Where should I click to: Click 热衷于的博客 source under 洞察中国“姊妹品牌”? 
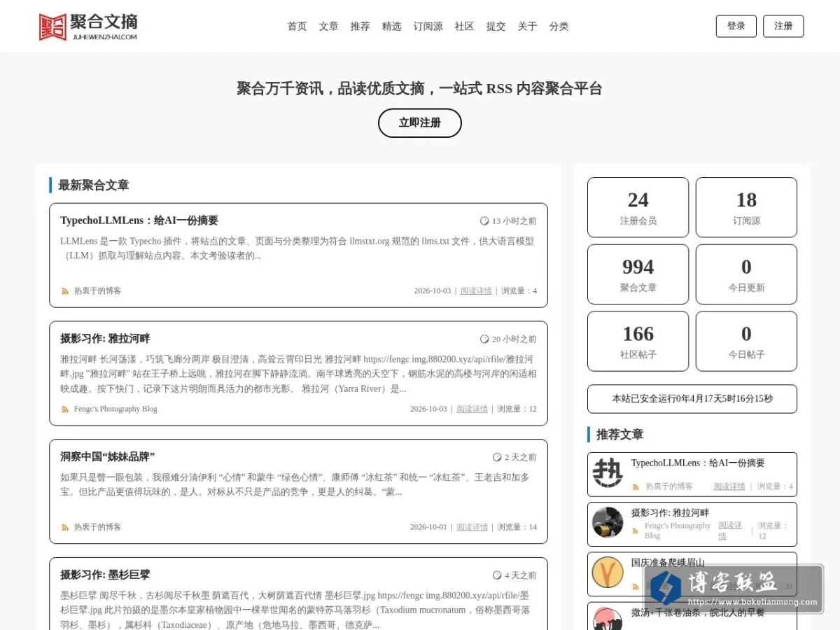point(97,527)
